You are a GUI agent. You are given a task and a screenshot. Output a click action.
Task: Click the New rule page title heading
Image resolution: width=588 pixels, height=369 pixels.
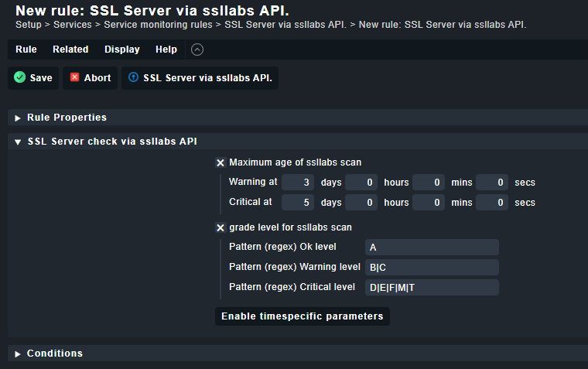pos(152,11)
